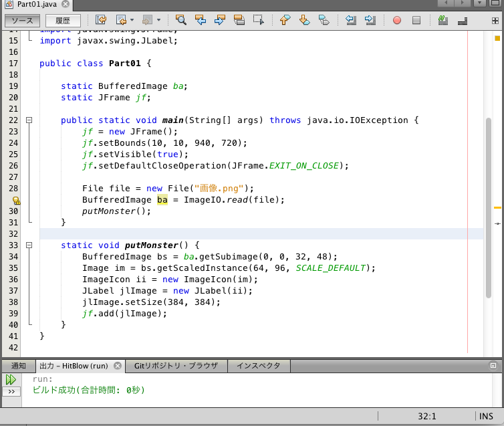Select the Part01.java editor tab
Screen dimensions: 504x426
[37, 5]
